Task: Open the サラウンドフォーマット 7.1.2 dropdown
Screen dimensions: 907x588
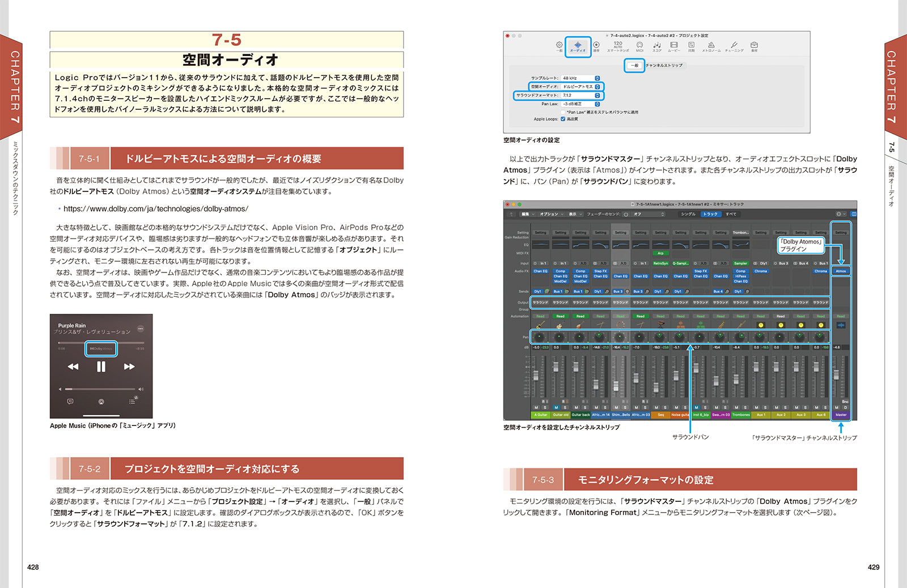Action: coord(580,95)
